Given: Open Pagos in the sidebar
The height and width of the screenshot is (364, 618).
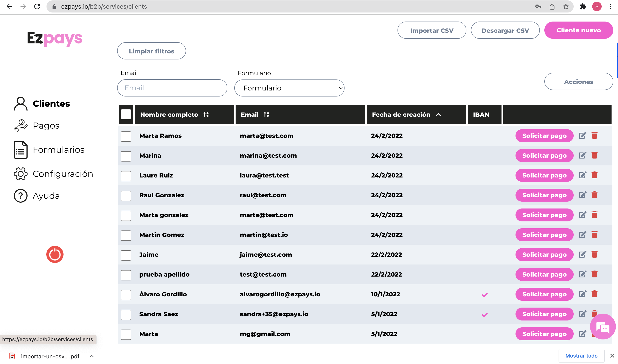Looking at the screenshot, I should click(x=46, y=126).
